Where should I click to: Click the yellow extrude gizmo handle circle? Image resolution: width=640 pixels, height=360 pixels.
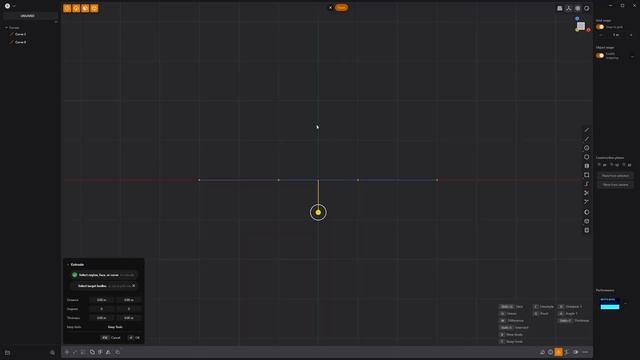pos(318,212)
